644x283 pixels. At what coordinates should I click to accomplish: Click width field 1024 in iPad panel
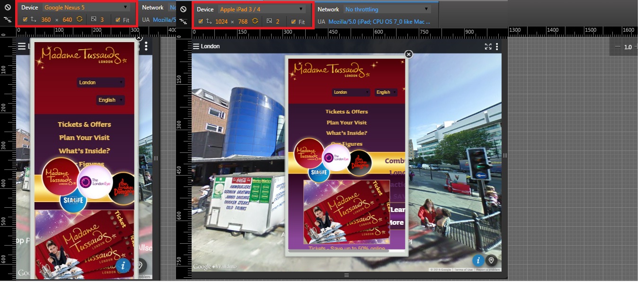click(221, 22)
